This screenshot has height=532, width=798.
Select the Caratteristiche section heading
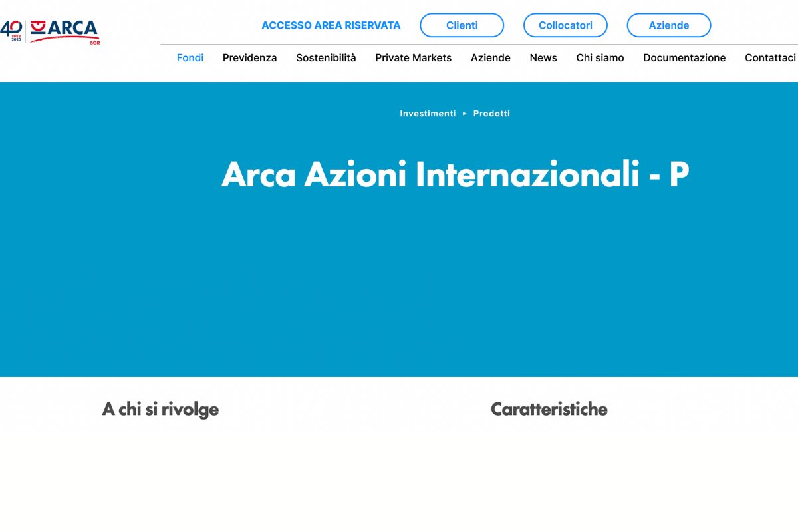(x=549, y=409)
